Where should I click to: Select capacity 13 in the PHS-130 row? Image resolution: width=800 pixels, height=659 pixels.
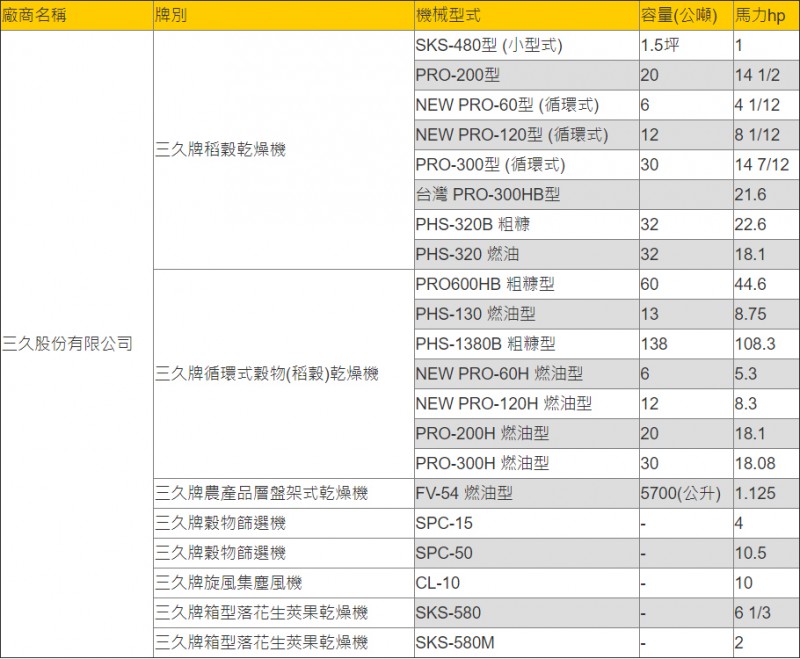(x=686, y=314)
